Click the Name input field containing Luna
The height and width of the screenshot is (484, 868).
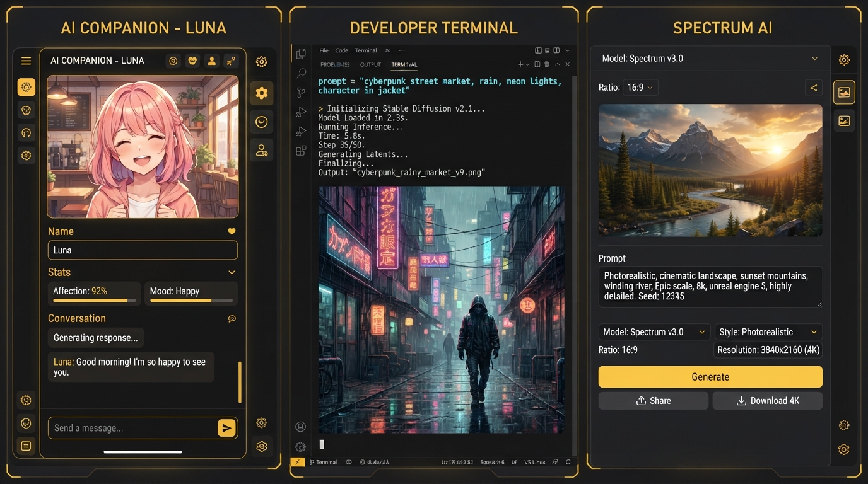[143, 250]
